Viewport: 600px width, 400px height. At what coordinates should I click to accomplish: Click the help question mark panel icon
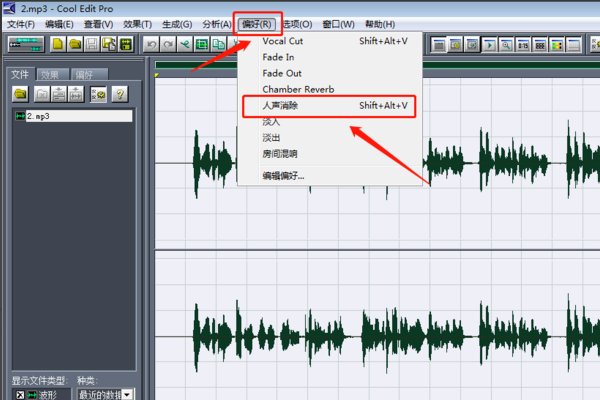tap(119, 93)
